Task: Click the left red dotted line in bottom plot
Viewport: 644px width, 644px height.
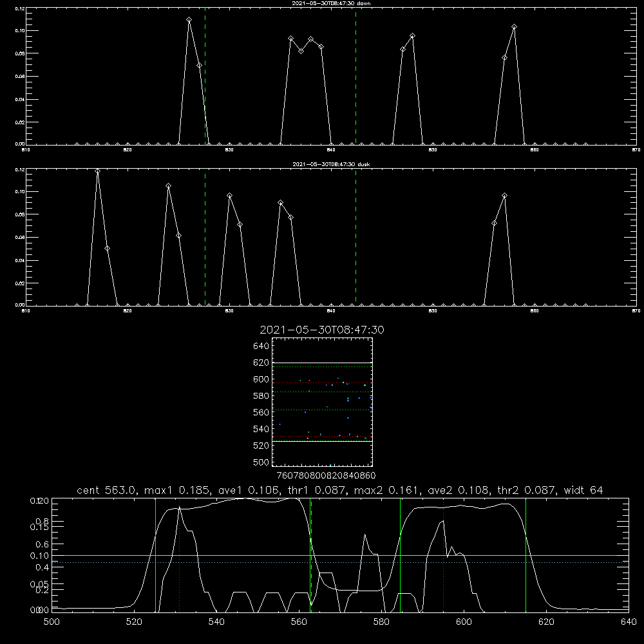Action: 180,555
